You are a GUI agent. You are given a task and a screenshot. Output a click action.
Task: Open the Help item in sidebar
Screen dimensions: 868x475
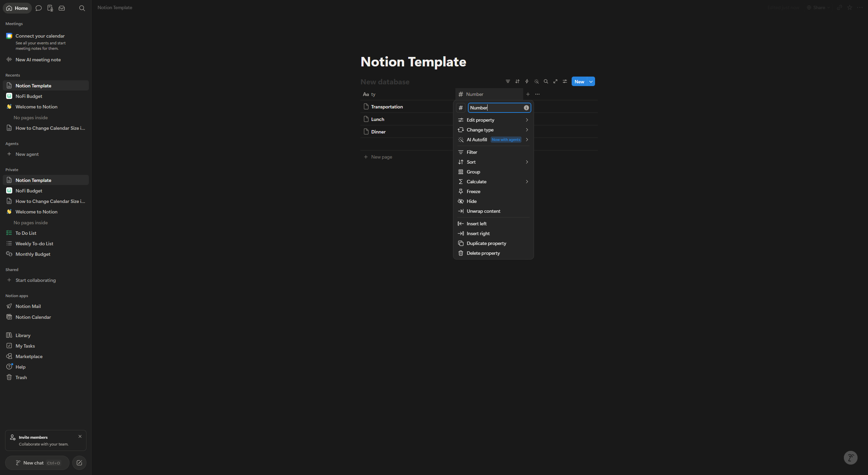tap(46, 367)
